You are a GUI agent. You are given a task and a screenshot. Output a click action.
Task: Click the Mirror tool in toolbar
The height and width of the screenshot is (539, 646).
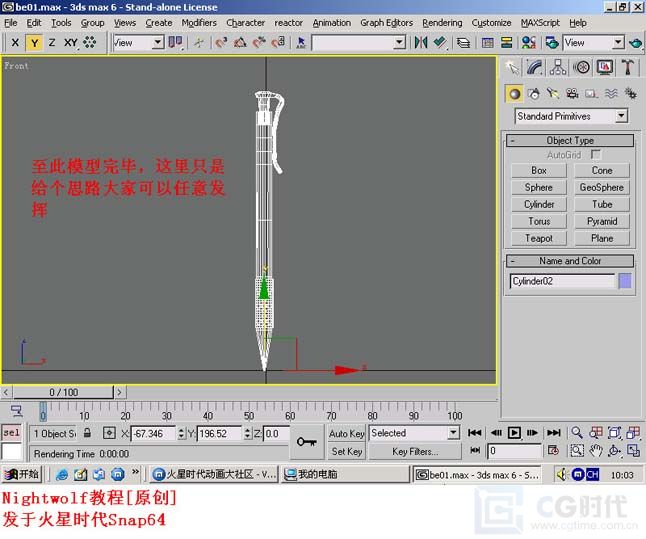click(x=420, y=43)
